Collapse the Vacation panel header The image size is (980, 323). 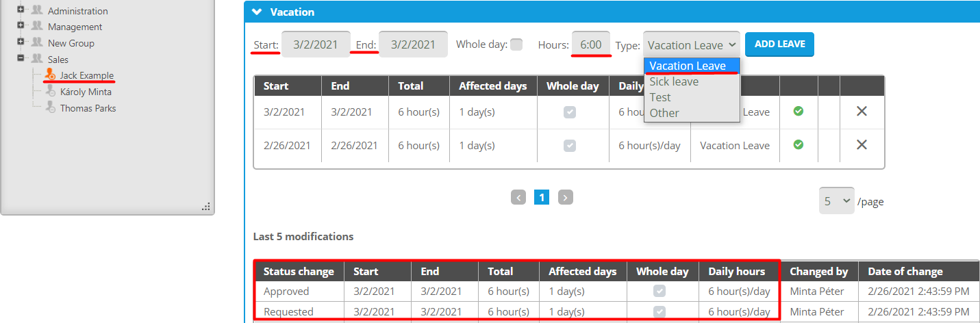tap(257, 12)
